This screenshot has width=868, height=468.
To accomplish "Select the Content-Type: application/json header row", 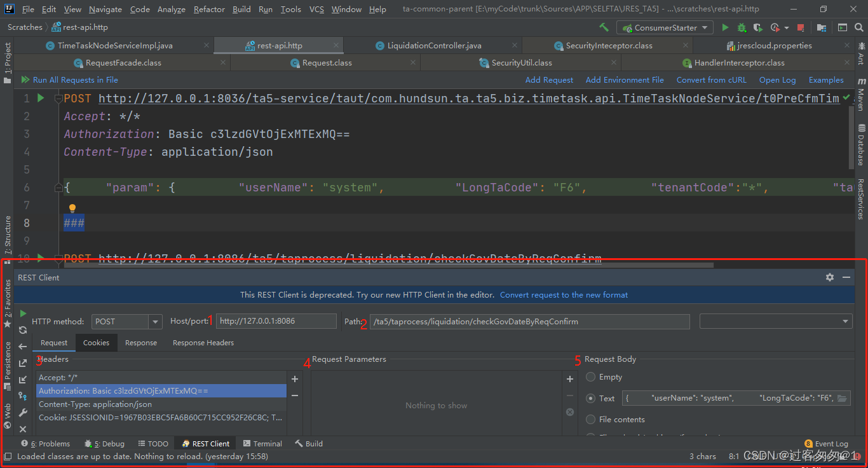I will tap(161, 404).
